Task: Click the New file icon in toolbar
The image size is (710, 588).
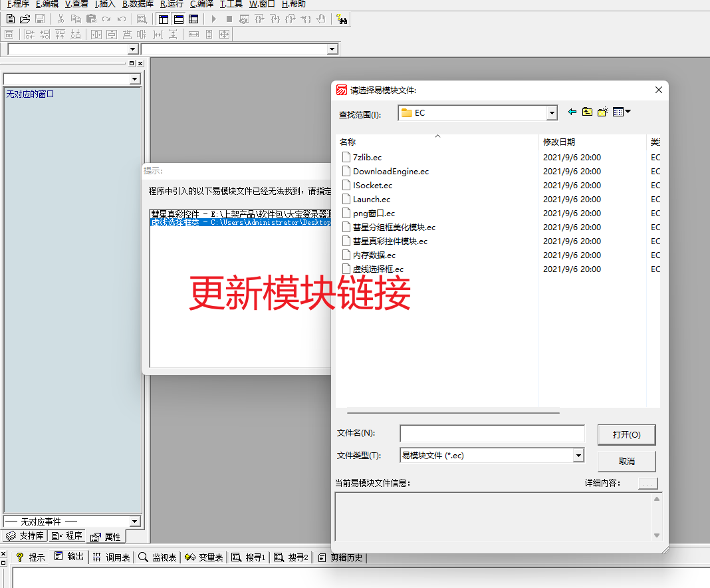Action: click(11, 19)
